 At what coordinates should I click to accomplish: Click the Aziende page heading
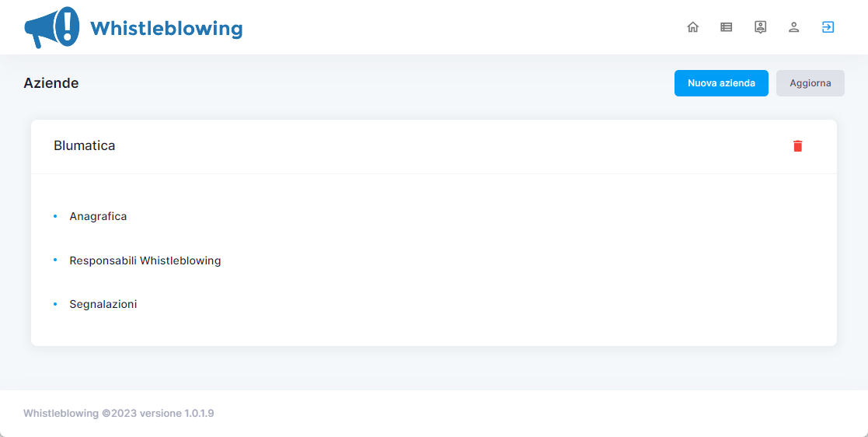pyautogui.click(x=51, y=83)
